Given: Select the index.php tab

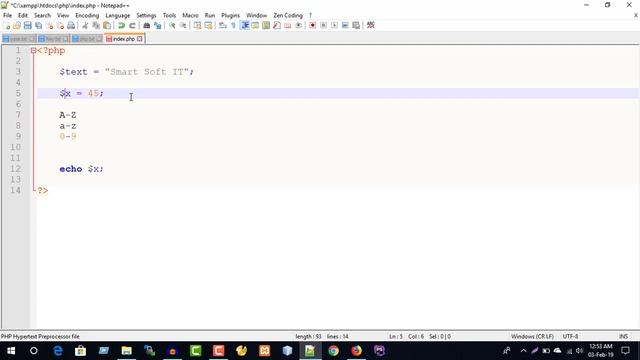Looking at the screenshot, I should (124, 39).
